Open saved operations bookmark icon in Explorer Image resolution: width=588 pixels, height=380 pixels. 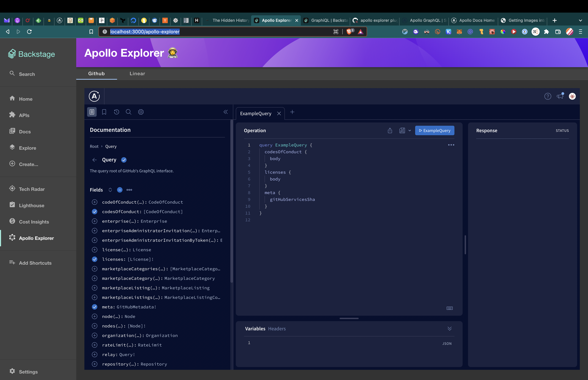point(104,112)
